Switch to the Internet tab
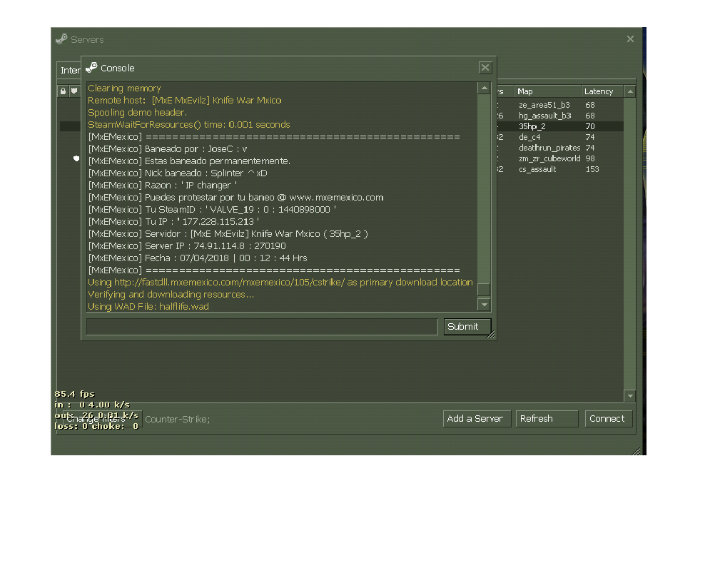The height and width of the screenshot is (588, 725). point(69,70)
